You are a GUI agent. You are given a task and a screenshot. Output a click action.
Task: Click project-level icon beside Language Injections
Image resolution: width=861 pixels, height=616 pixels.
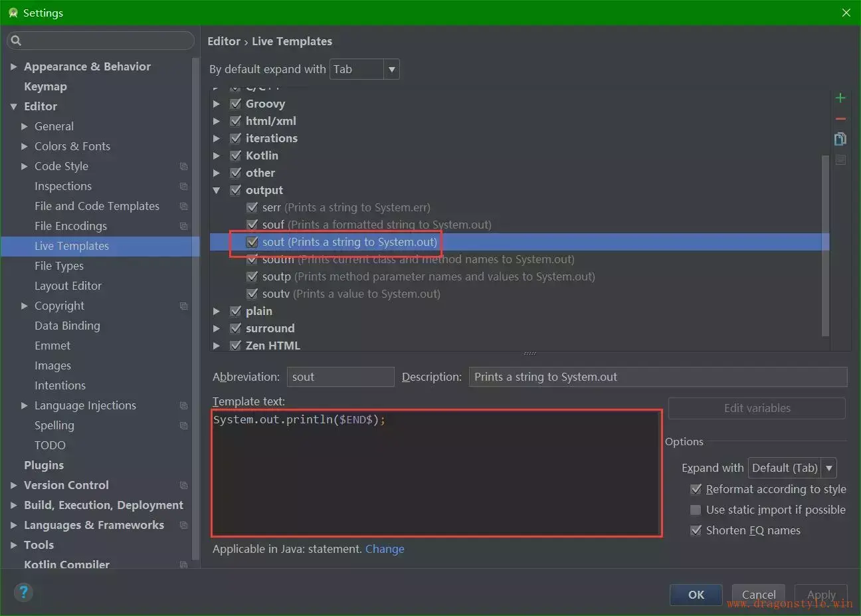[183, 405]
